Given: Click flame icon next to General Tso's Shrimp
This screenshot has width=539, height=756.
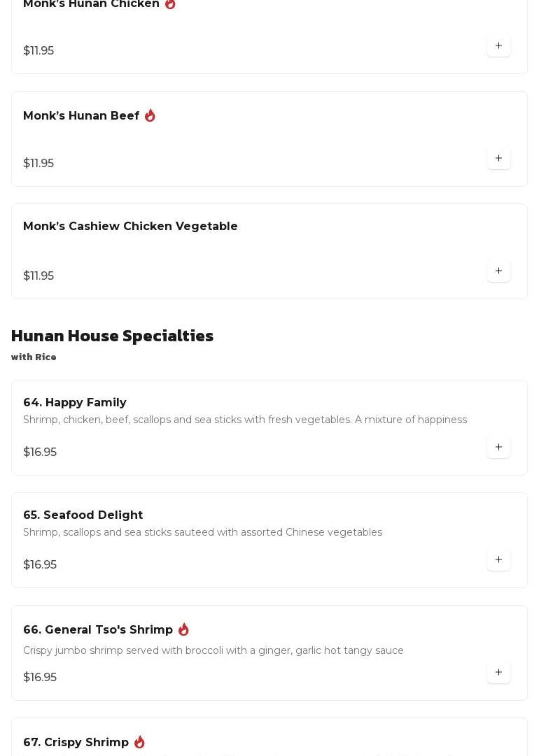Looking at the screenshot, I should (183, 629).
